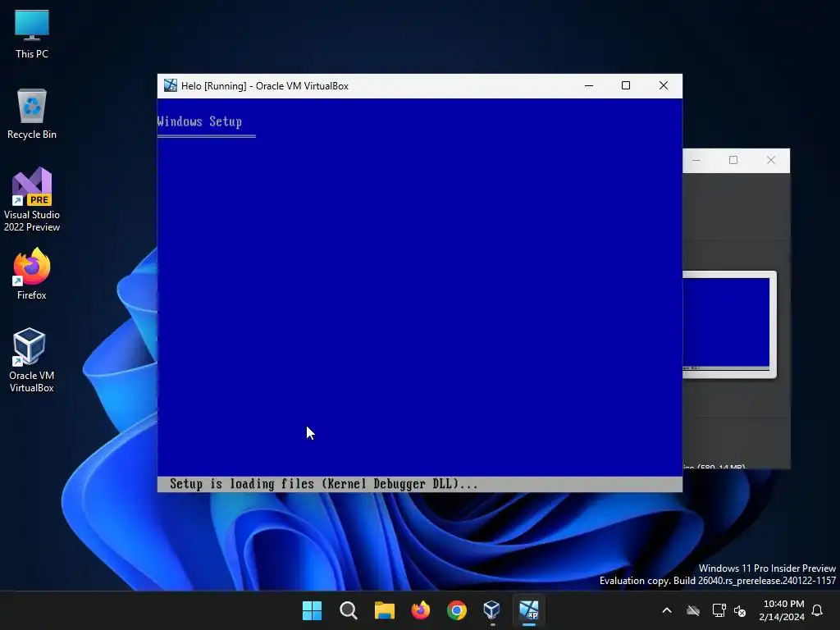Click the 'Windows Setup' heading text
This screenshot has width=840, height=630.
click(x=199, y=121)
